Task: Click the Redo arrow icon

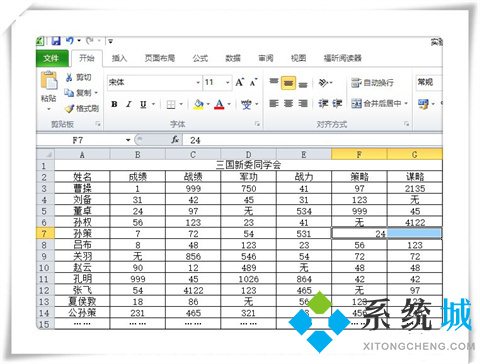Action: (x=90, y=41)
